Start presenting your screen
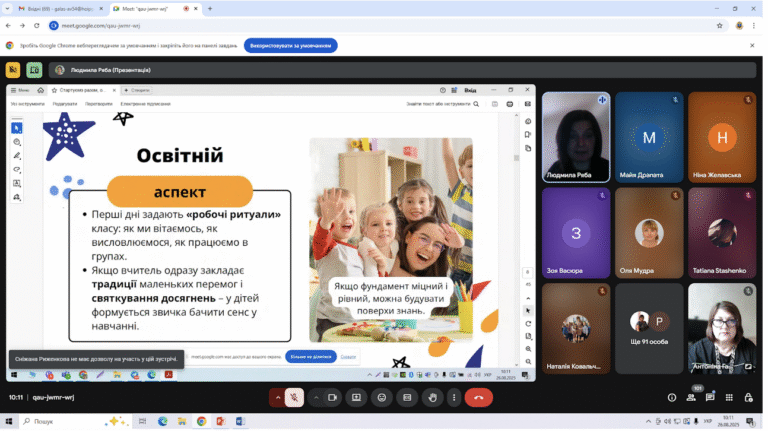Screen dimensions: 768x431 click(x=356, y=398)
